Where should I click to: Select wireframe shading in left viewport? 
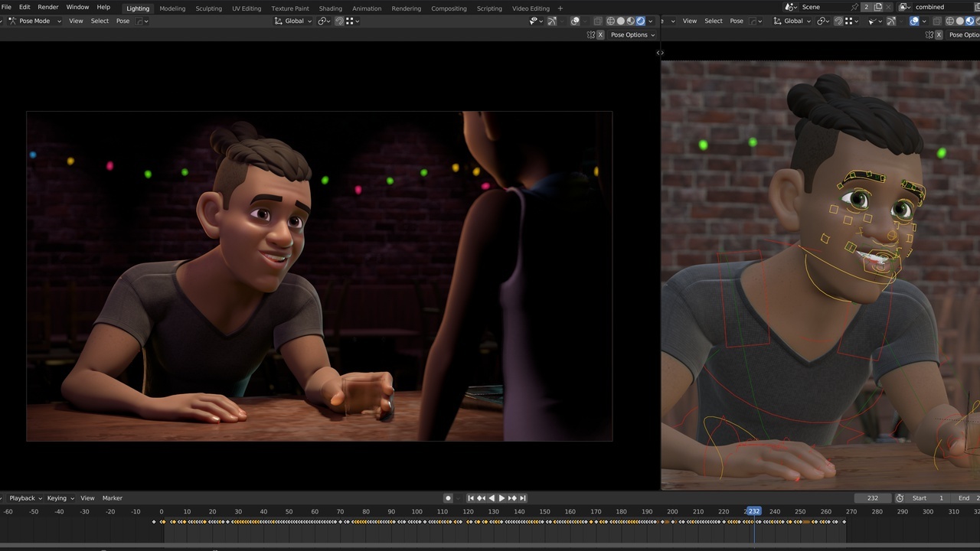610,21
